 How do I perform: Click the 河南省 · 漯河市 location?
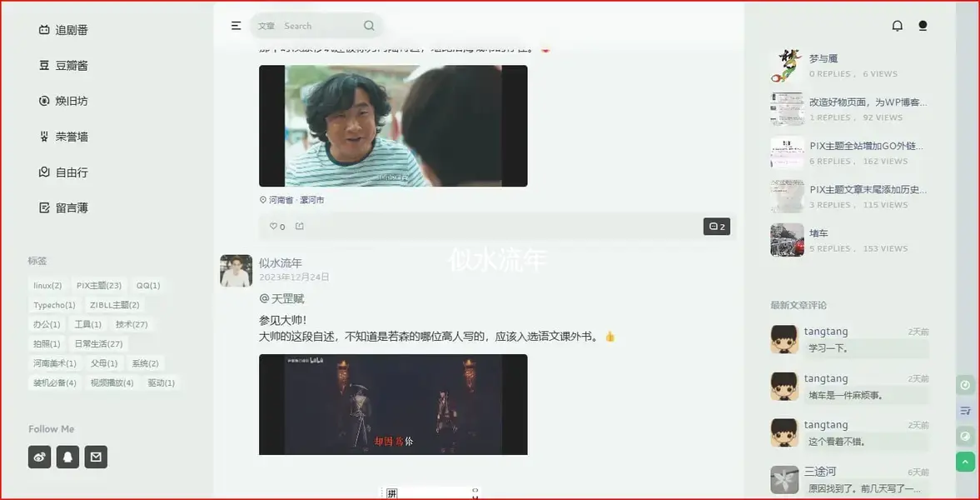pos(292,200)
